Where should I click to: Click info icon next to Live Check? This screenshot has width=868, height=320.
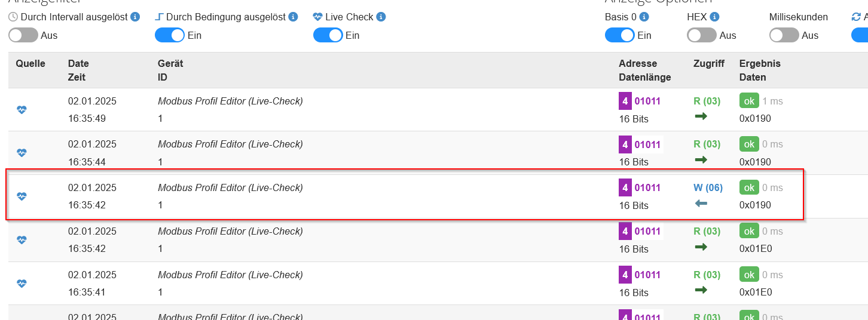[x=381, y=17]
